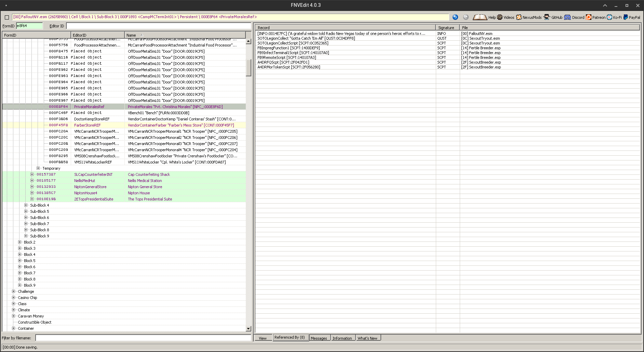644x352 pixels.
Task: Sort references by Signature column header
Action: (447, 28)
